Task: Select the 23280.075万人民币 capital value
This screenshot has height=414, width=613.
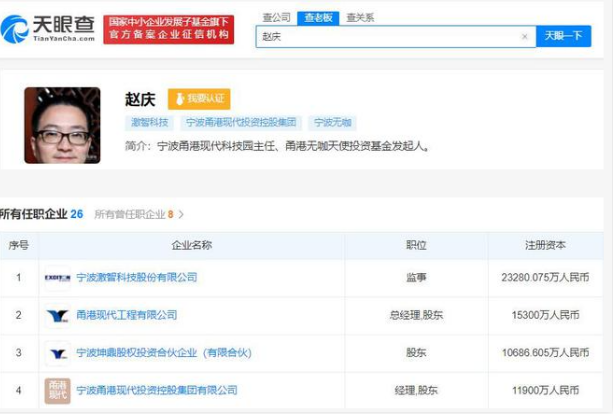Action: (x=545, y=278)
